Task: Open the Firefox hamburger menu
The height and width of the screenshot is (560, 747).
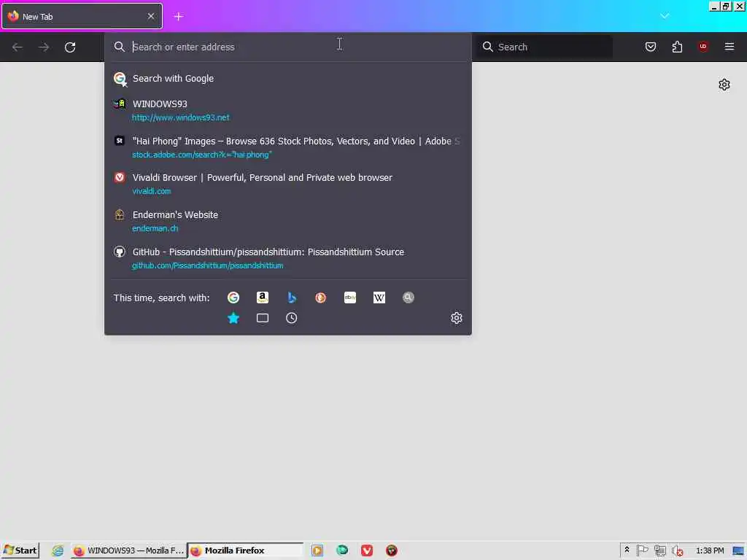Action: pos(729,47)
